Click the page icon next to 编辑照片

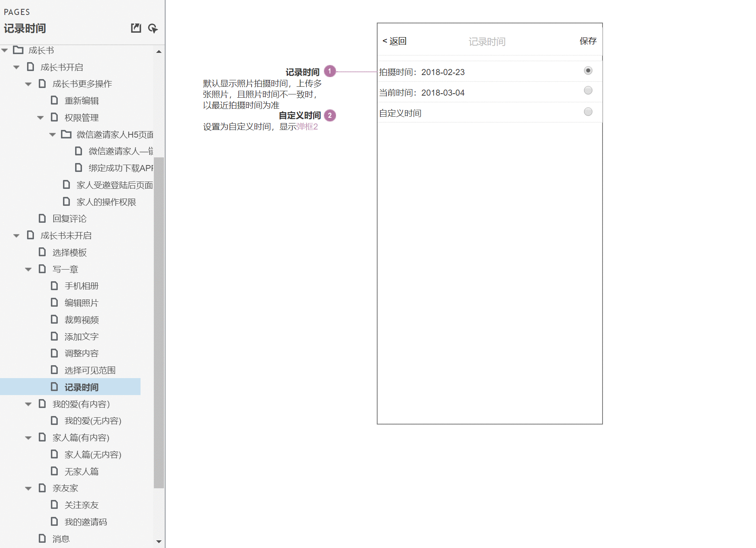pyautogui.click(x=55, y=302)
